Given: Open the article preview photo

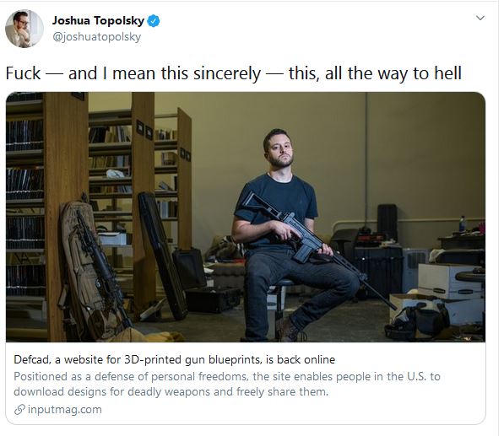Looking at the screenshot, I should click(246, 217).
